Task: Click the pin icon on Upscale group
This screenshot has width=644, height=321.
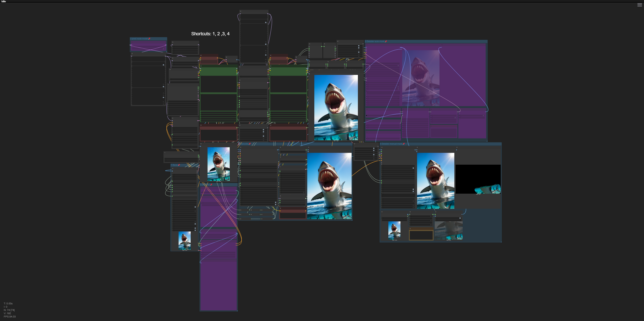Action: click(x=250, y=144)
